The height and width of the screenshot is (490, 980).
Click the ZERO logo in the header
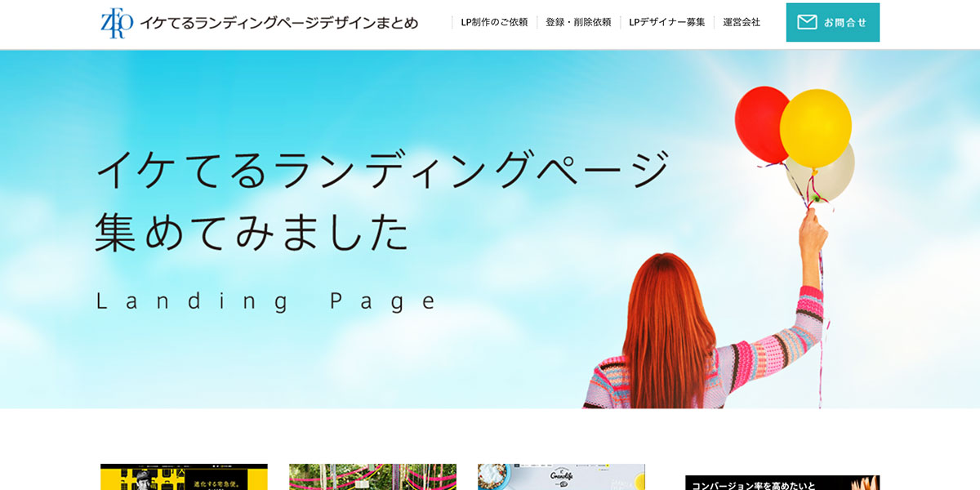point(116,23)
